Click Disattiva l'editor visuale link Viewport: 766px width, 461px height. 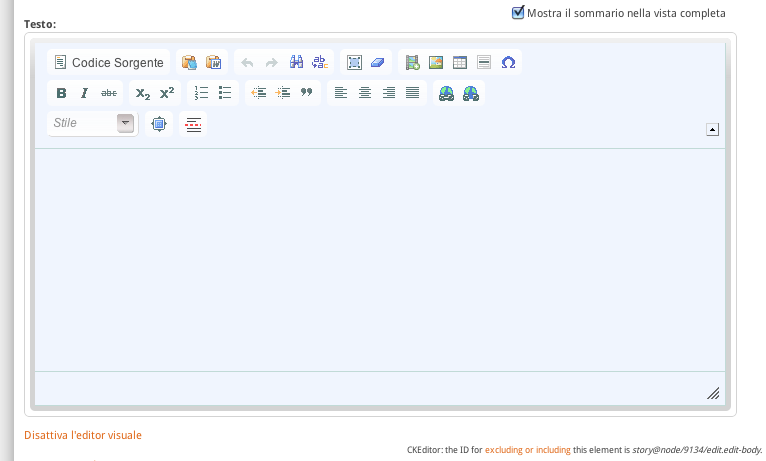click(x=83, y=435)
